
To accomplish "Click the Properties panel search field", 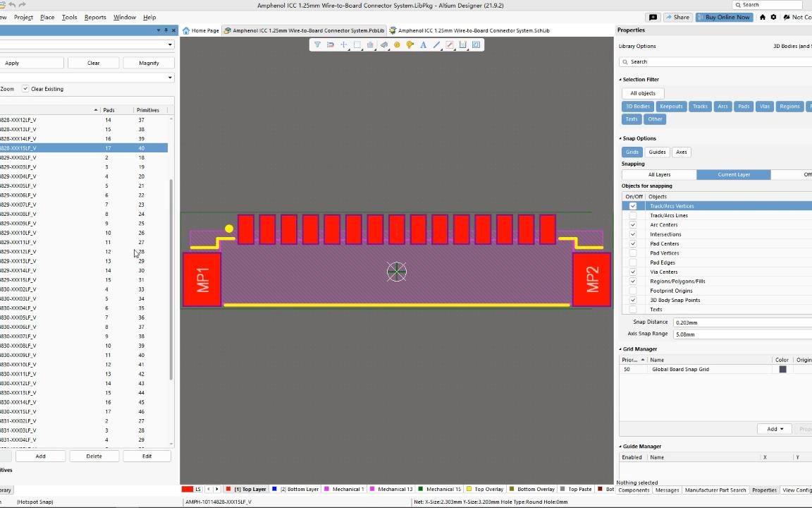I will click(715, 61).
